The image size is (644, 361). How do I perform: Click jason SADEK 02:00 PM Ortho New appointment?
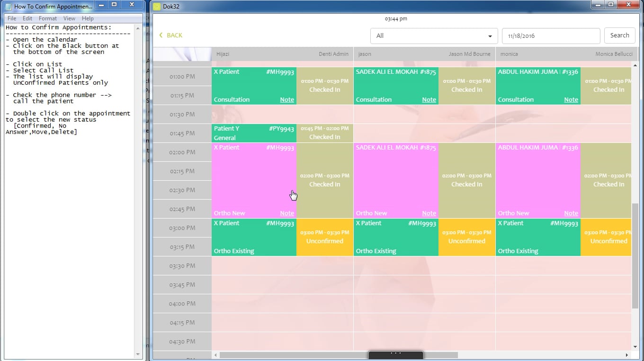396,180
